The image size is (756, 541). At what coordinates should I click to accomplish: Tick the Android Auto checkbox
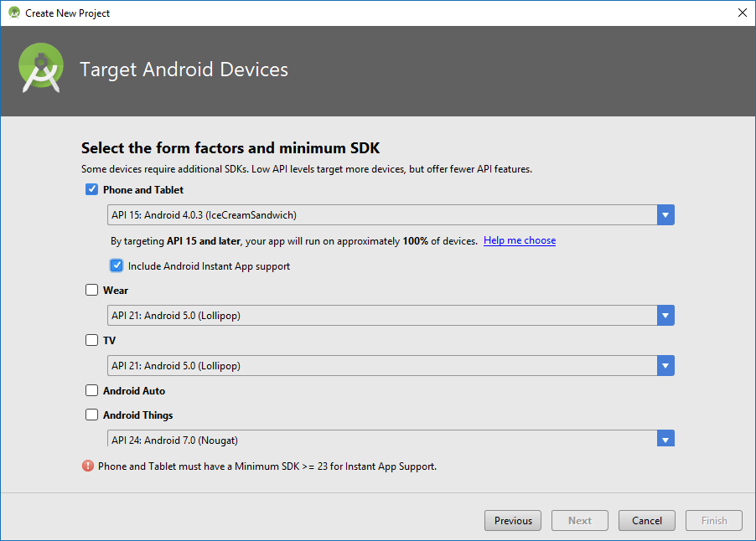tap(91, 390)
